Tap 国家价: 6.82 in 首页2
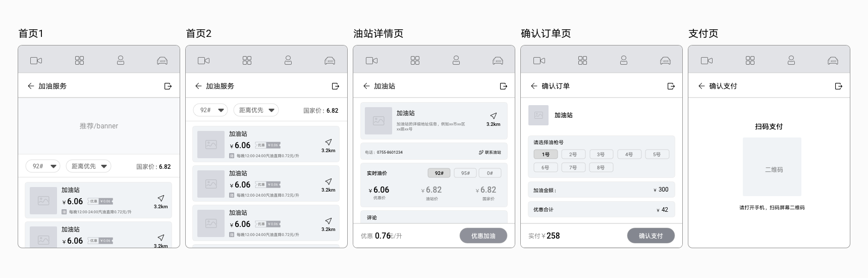 pyautogui.click(x=321, y=110)
